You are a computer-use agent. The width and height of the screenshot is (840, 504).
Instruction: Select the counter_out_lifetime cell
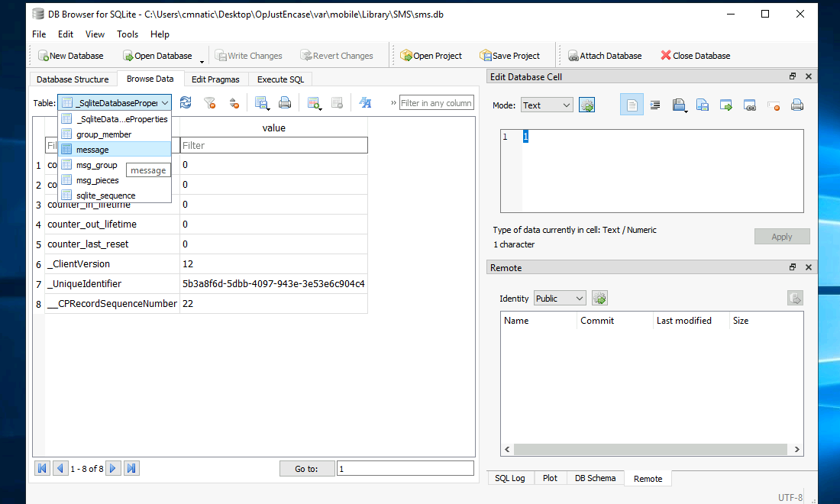pyautogui.click(x=112, y=224)
